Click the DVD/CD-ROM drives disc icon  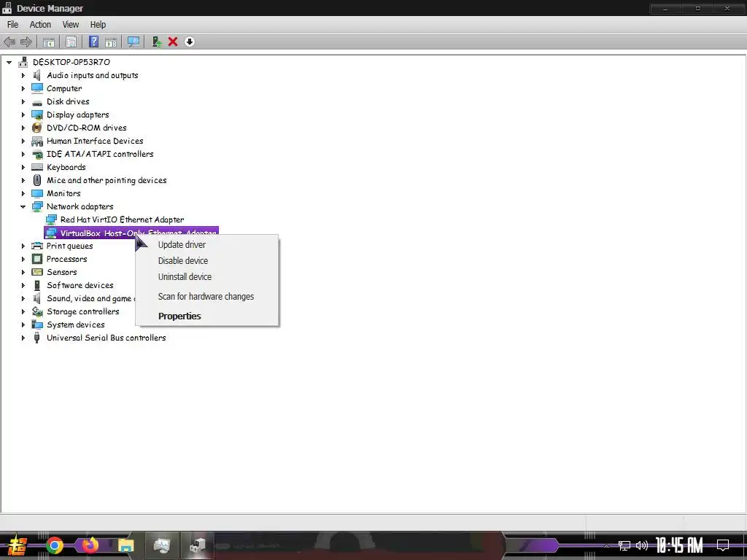tap(37, 128)
